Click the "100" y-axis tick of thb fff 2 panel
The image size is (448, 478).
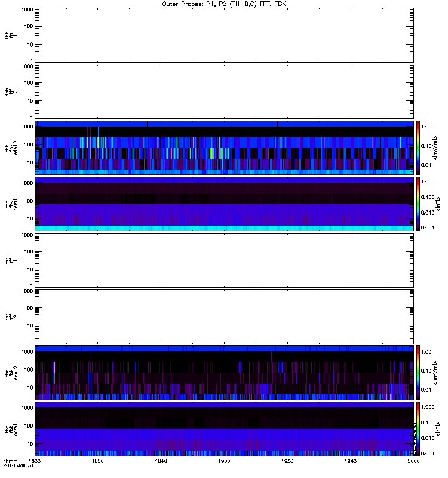pyautogui.click(x=29, y=83)
